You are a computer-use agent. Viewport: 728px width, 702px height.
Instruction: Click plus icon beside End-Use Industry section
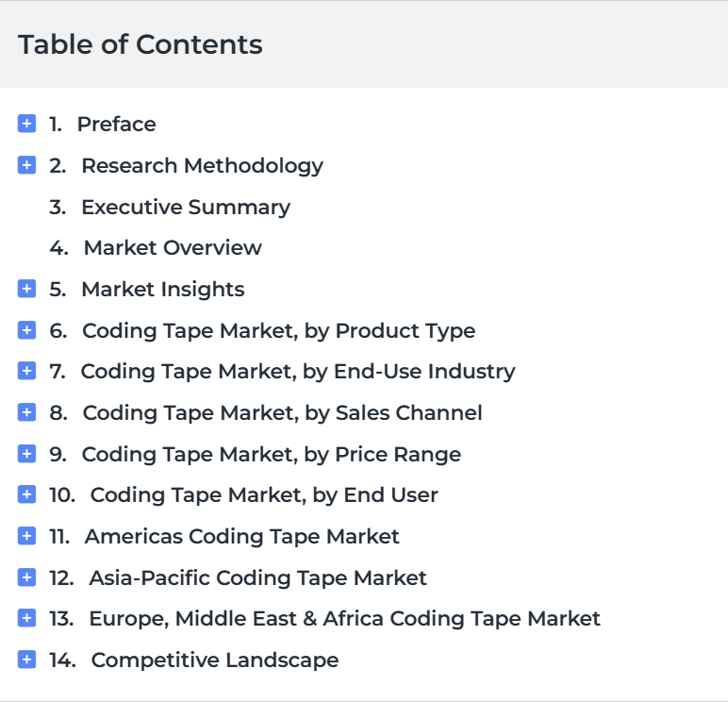27,371
